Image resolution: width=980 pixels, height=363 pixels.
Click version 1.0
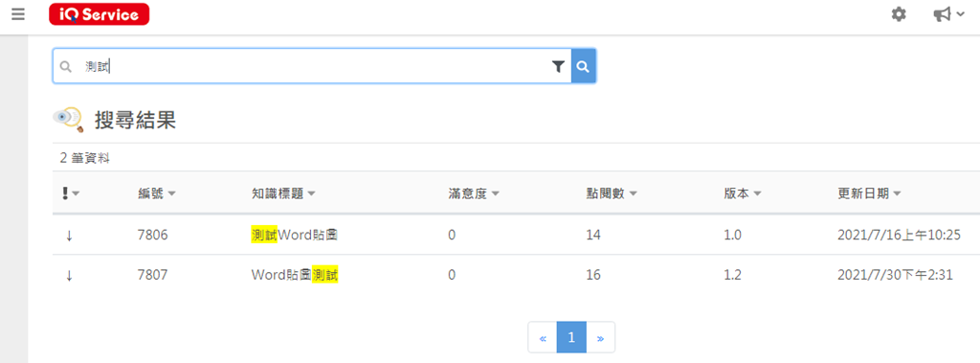point(732,236)
